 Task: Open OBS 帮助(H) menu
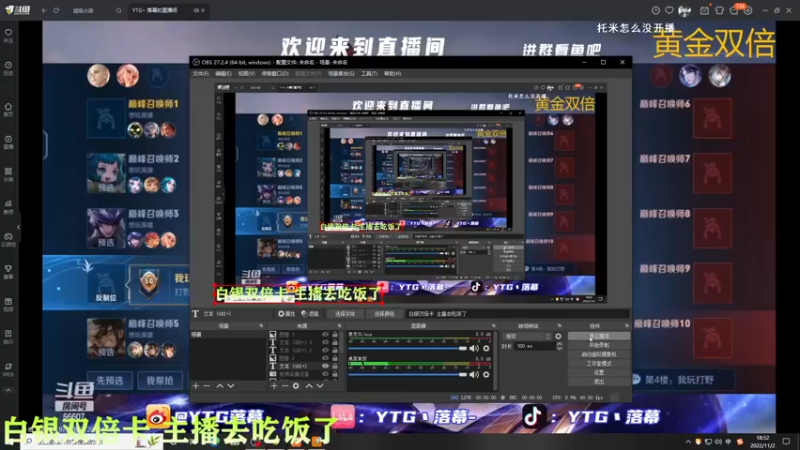coord(392,73)
